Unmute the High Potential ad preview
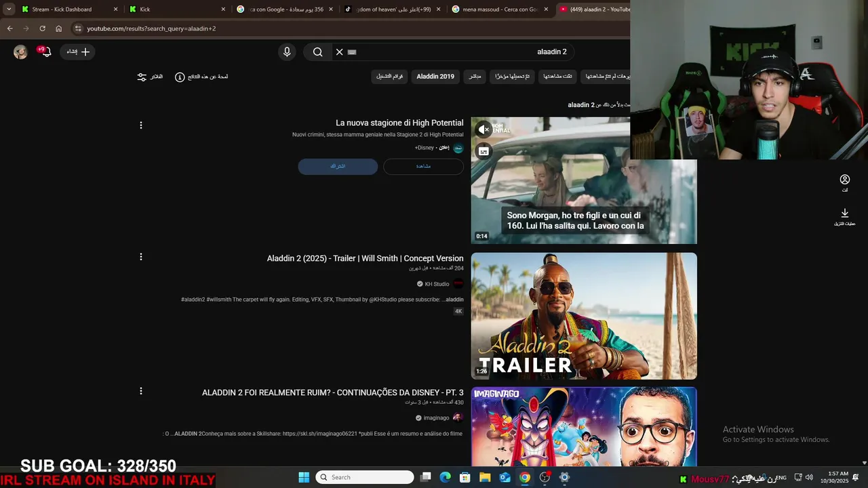Screen dimensions: 868x488 coord(484,129)
